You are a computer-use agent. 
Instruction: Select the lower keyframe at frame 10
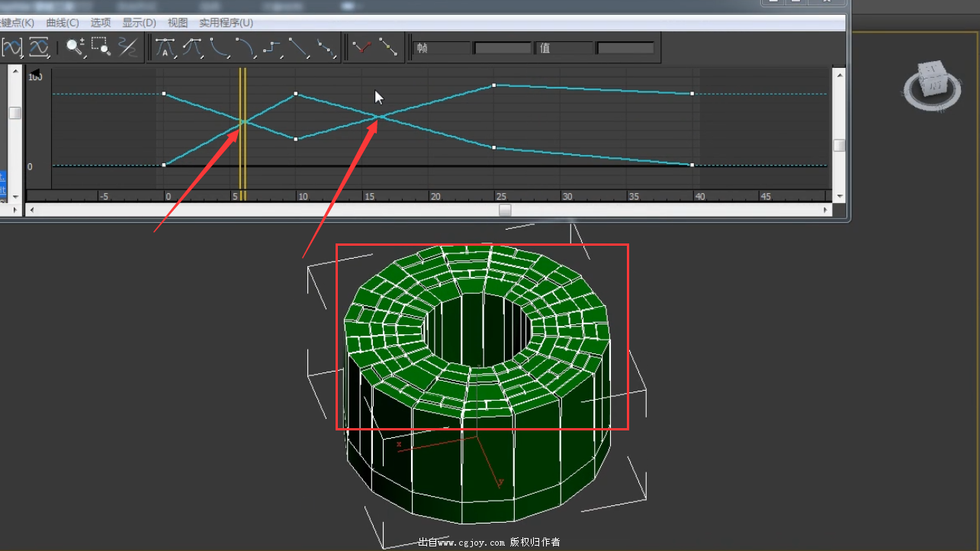click(296, 139)
